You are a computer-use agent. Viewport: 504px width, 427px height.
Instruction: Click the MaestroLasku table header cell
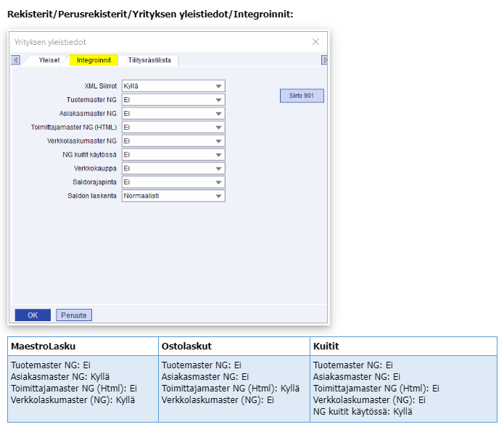coord(83,347)
